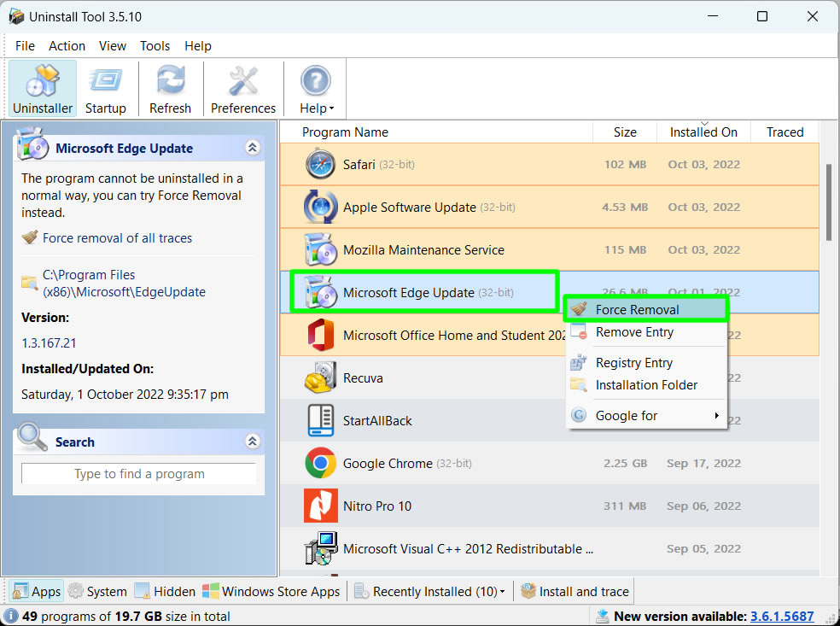The width and height of the screenshot is (840, 626).
Task: Select the Microsoft Edge Update row icon
Action: pos(320,293)
